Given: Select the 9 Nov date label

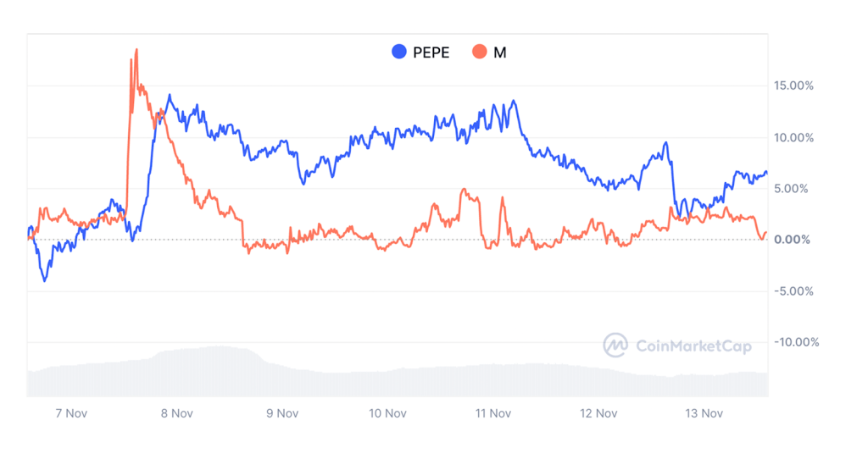Looking at the screenshot, I should pos(281,414).
